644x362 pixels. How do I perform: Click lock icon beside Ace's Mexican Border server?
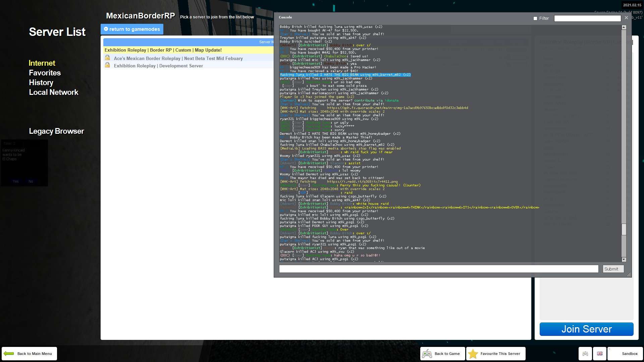click(x=107, y=58)
